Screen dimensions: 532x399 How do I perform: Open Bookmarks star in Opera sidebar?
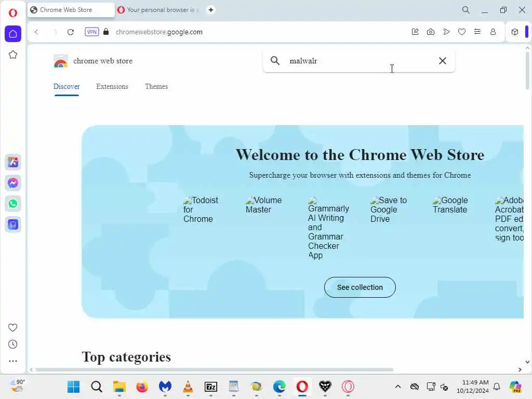(13, 55)
